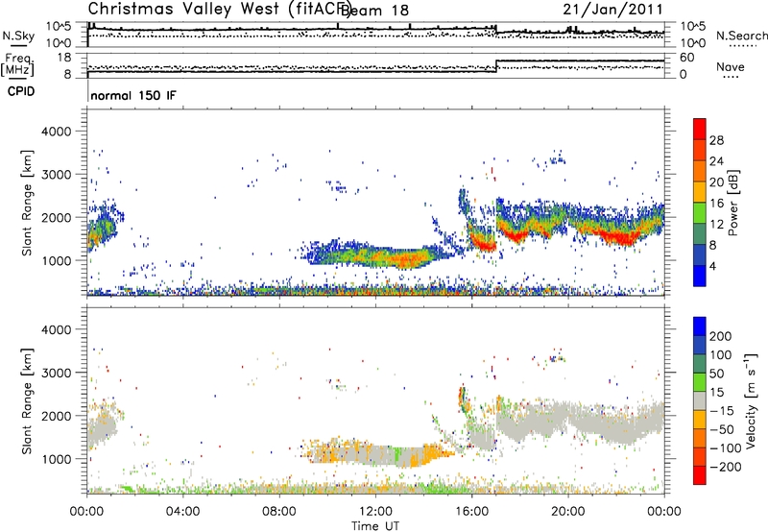Click the '-15' label on velocity colorbar
768x532 pixels.
point(722,411)
